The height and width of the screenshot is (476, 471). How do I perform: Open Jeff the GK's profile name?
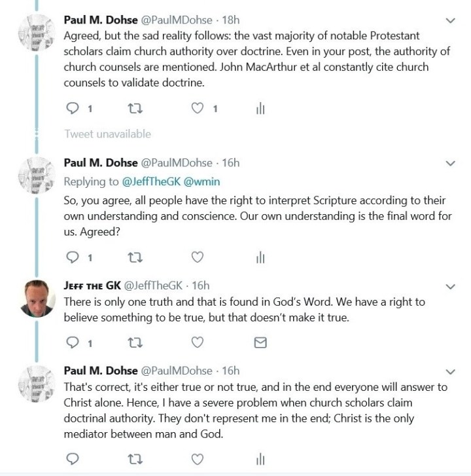tap(91, 285)
